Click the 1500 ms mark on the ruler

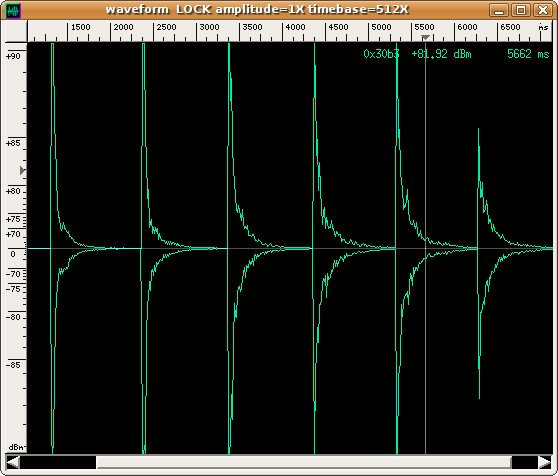coord(80,27)
